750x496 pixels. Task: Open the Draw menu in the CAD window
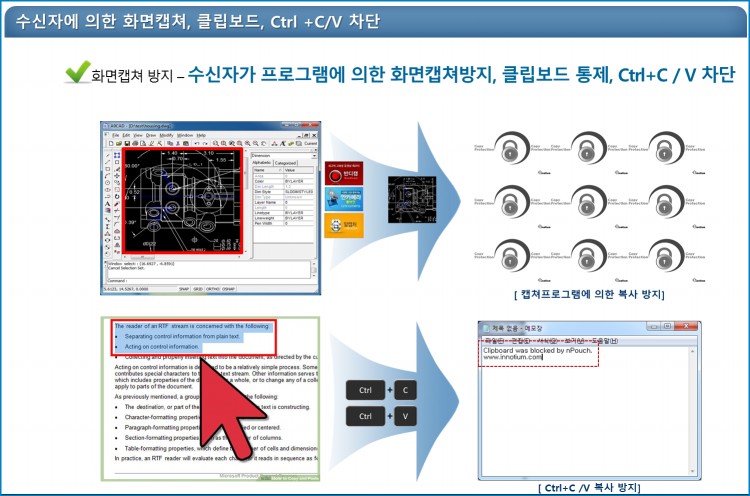[x=151, y=134]
